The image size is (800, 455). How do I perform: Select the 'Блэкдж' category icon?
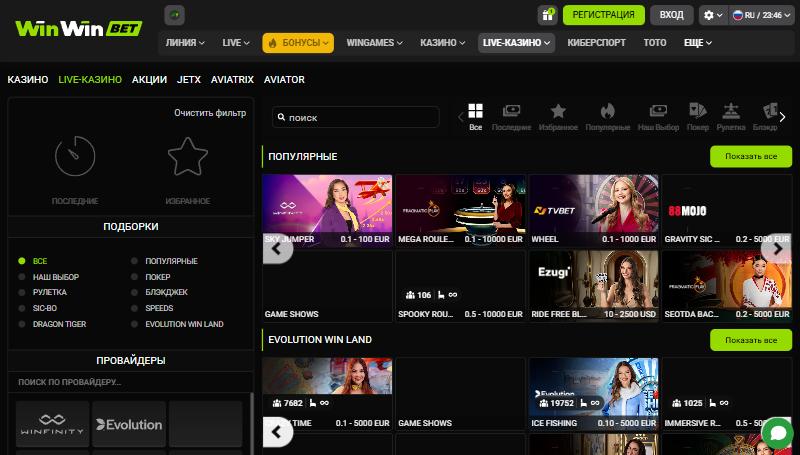(x=765, y=117)
